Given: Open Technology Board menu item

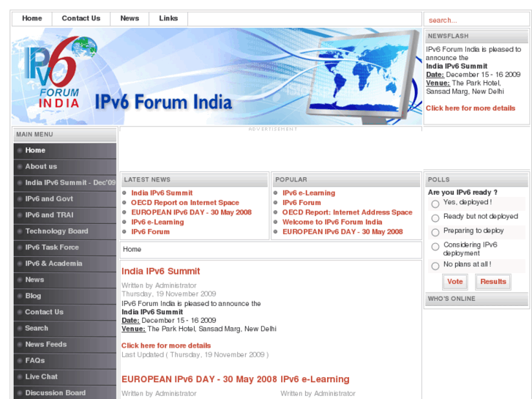Looking at the screenshot, I should pos(65,231).
